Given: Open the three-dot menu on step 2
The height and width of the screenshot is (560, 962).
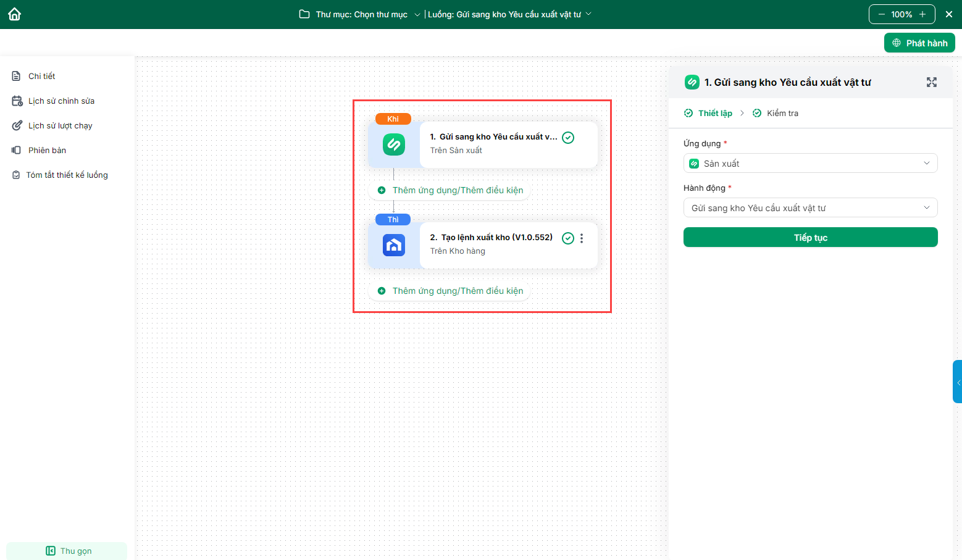Looking at the screenshot, I should (582, 238).
